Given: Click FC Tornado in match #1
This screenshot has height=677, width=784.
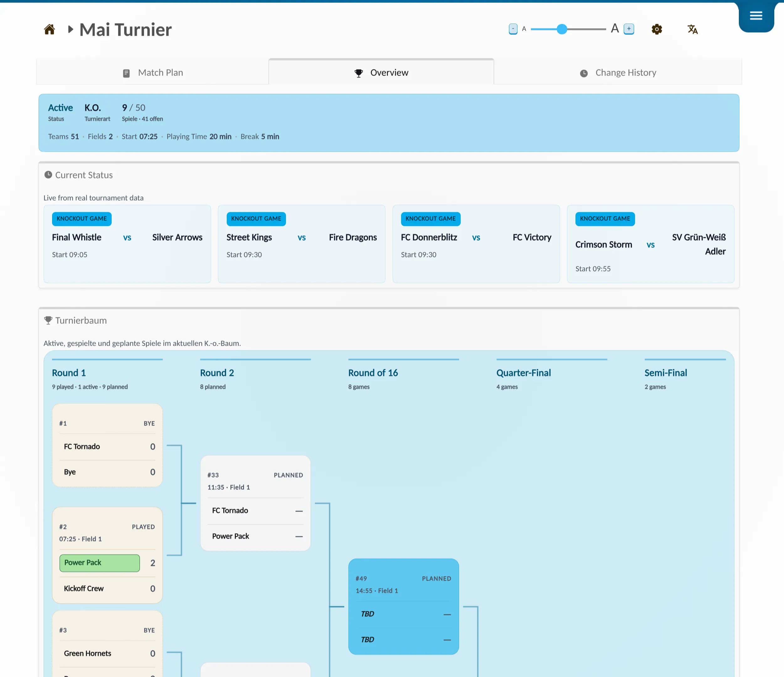Looking at the screenshot, I should pos(82,447).
